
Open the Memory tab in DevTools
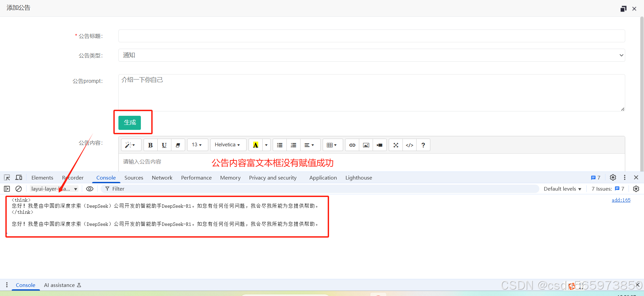[x=230, y=178]
